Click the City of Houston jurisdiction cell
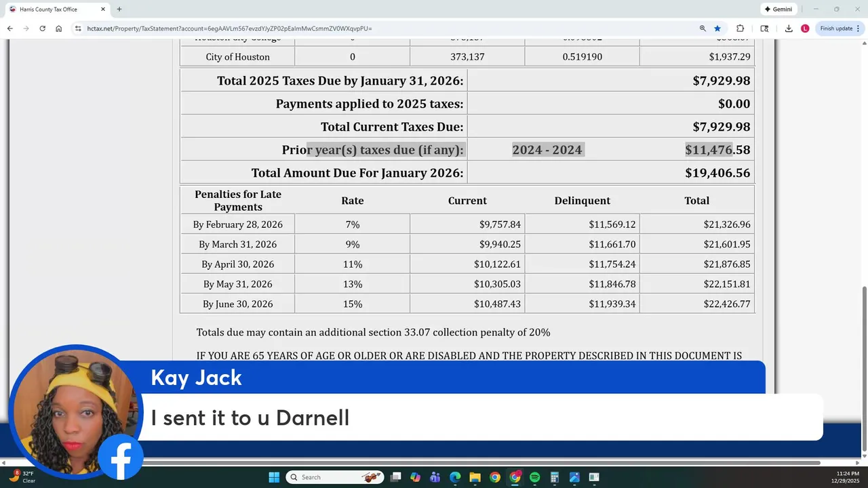 (x=237, y=57)
